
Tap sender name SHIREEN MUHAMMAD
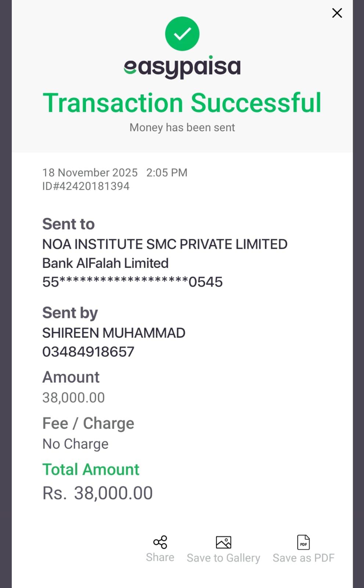pos(114,333)
